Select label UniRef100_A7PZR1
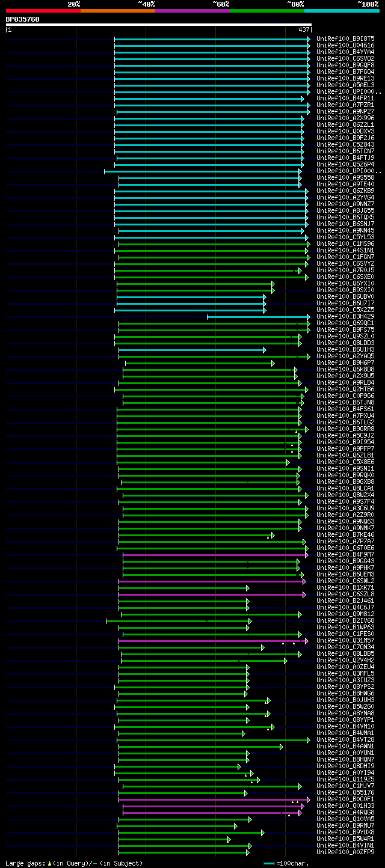Image resolution: width=385 pixels, height=868 pixels. tap(345, 105)
